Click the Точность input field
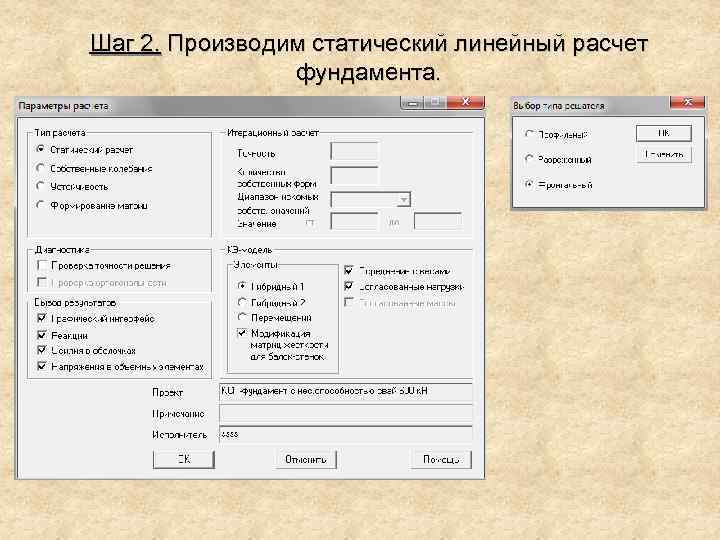This screenshot has width=720, height=540. [354, 152]
